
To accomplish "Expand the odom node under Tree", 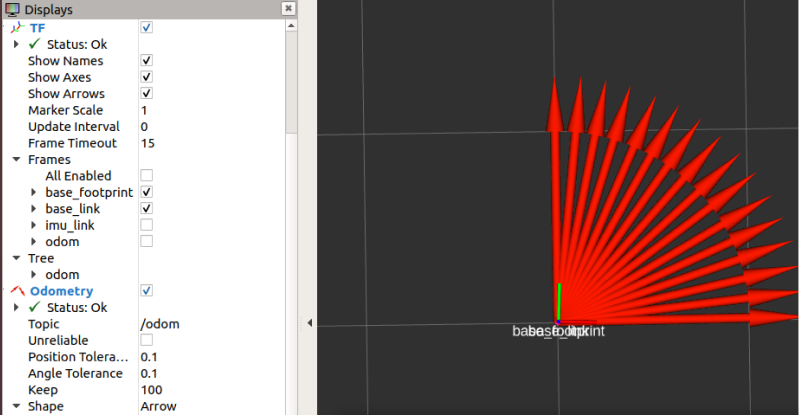I will click(34, 274).
